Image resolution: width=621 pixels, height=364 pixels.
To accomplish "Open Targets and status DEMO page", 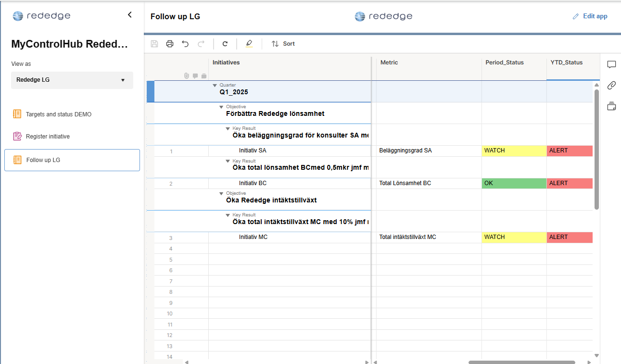I will (58, 114).
